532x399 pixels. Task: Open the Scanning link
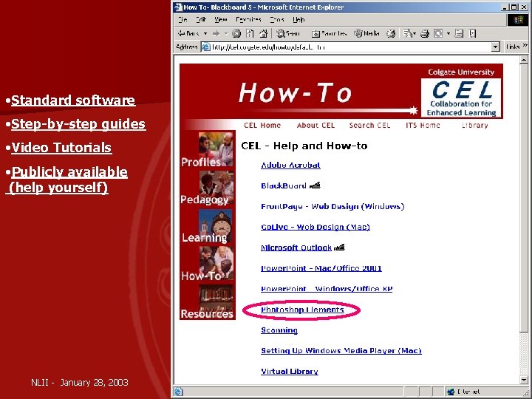click(x=279, y=330)
